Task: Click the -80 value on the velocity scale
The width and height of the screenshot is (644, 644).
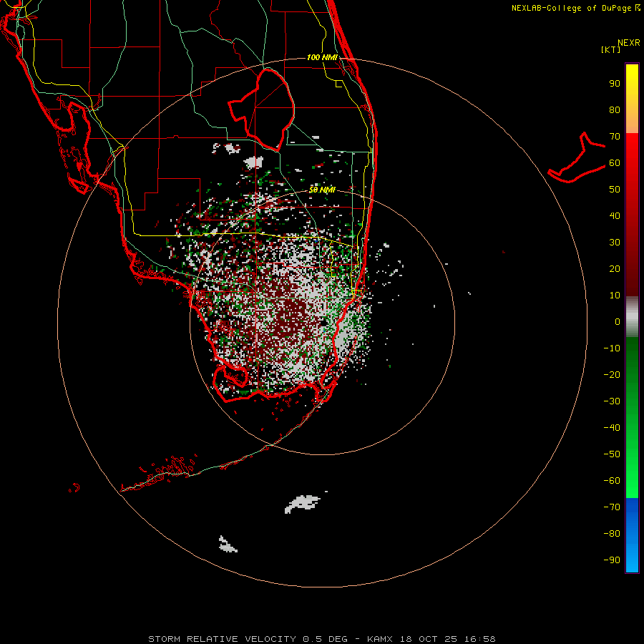Action: coord(612,534)
